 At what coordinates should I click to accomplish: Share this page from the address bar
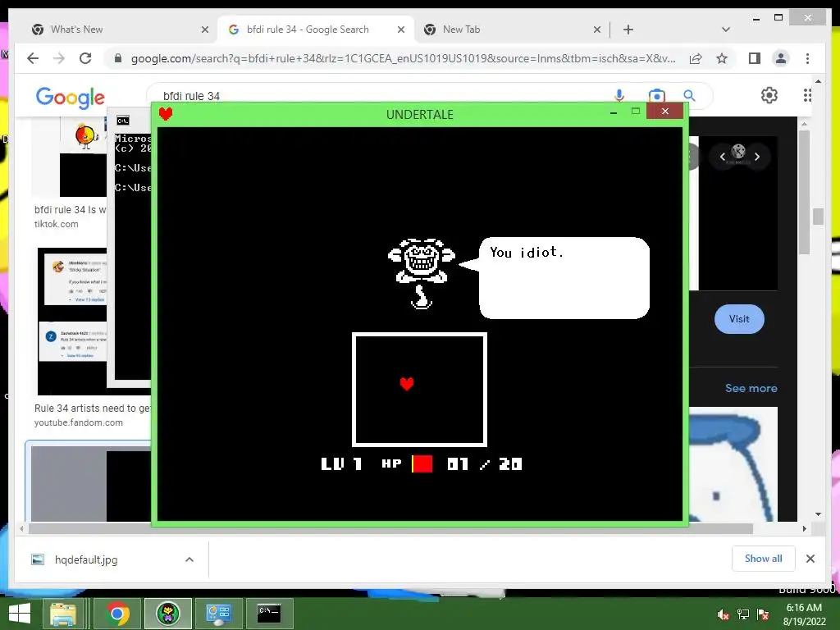696,58
